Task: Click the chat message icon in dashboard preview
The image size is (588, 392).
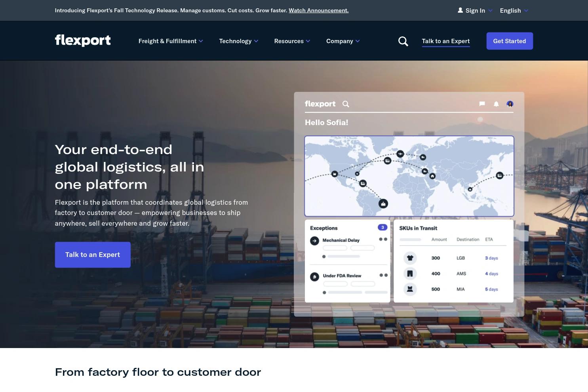Action: point(482,104)
